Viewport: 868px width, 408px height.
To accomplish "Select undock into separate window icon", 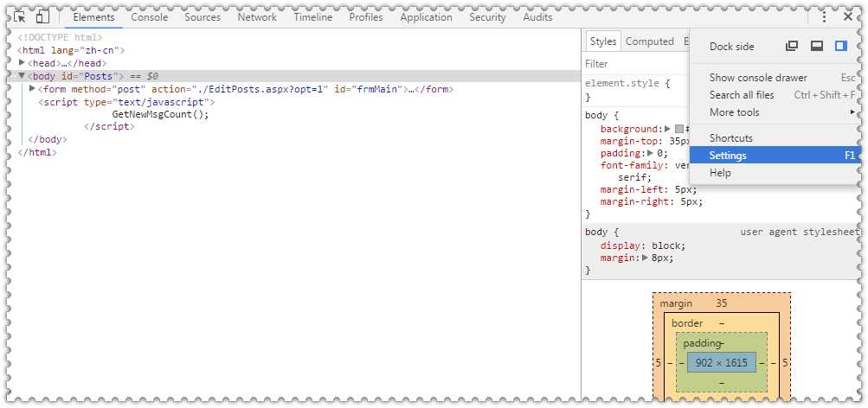I will [x=792, y=46].
